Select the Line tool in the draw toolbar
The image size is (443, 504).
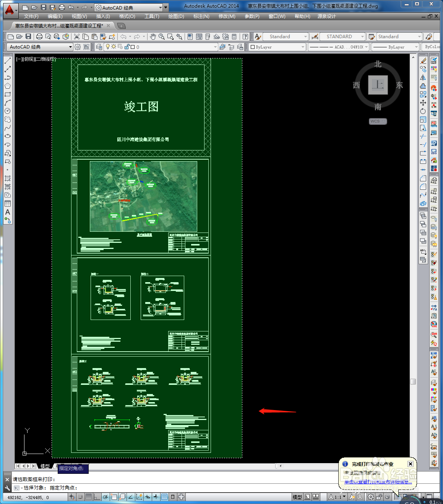tap(8, 61)
